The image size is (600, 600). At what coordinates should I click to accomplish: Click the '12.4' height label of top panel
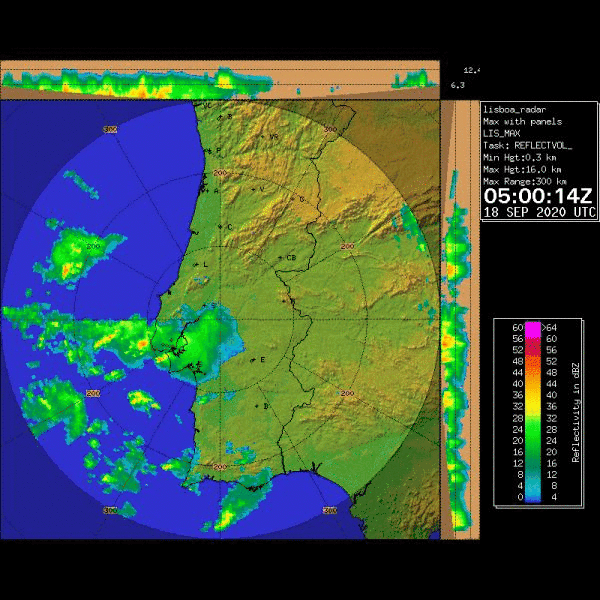[x=471, y=70]
